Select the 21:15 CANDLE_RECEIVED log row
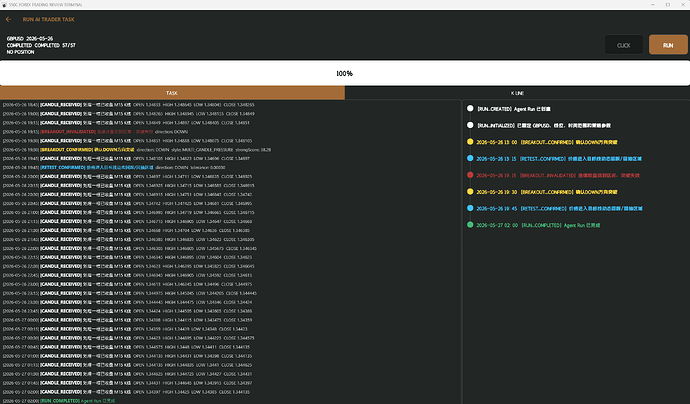Viewport: 690px width, 404px height. [x=128, y=221]
